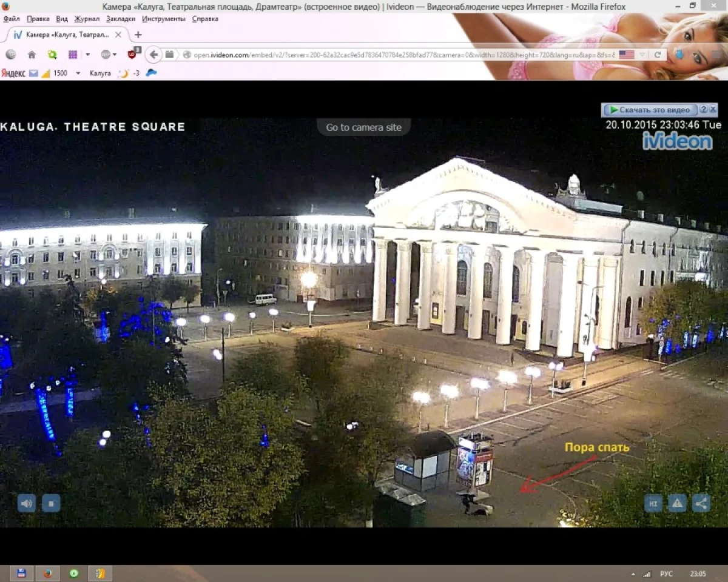Open the Закладки menu
728x582 pixels.
[x=120, y=19]
